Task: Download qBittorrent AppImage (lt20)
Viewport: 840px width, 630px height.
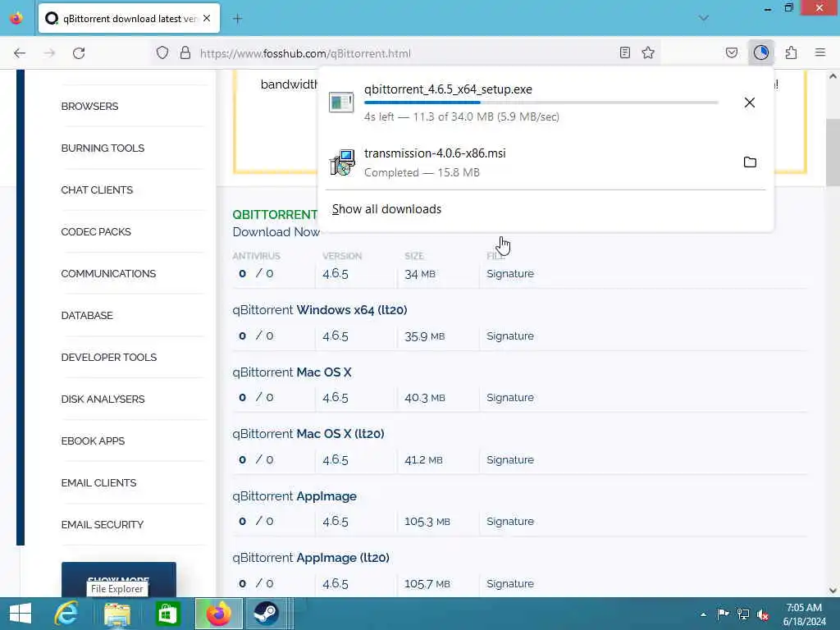Action: coord(311,558)
